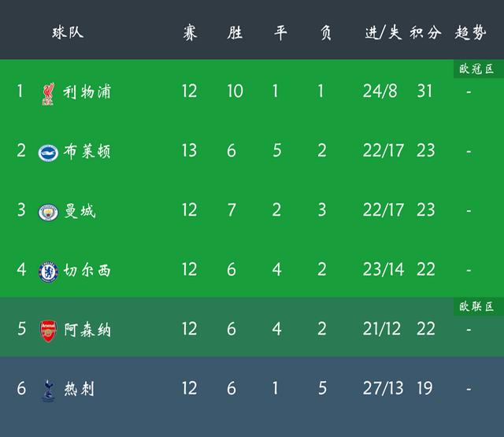The height and width of the screenshot is (437, 504).
Task: Open team 利物浦 from the table
Action: pos(87,92)
